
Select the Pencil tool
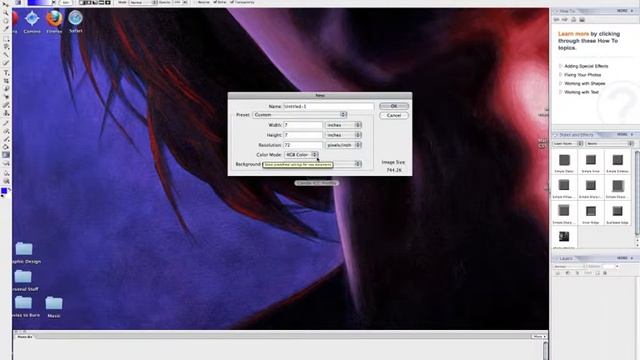[x=6, y=122]
